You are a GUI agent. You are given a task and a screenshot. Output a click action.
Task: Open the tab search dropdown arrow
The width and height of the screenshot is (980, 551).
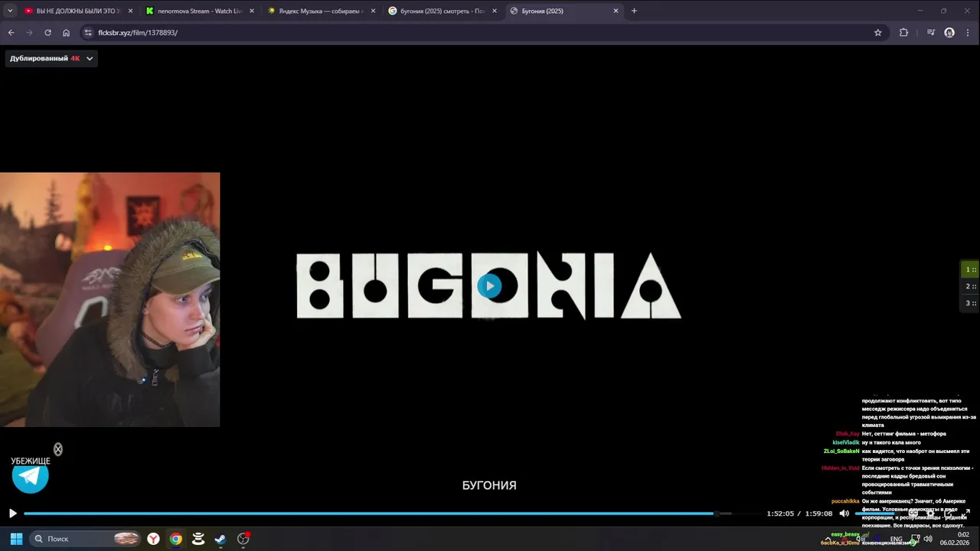(10, 11)
